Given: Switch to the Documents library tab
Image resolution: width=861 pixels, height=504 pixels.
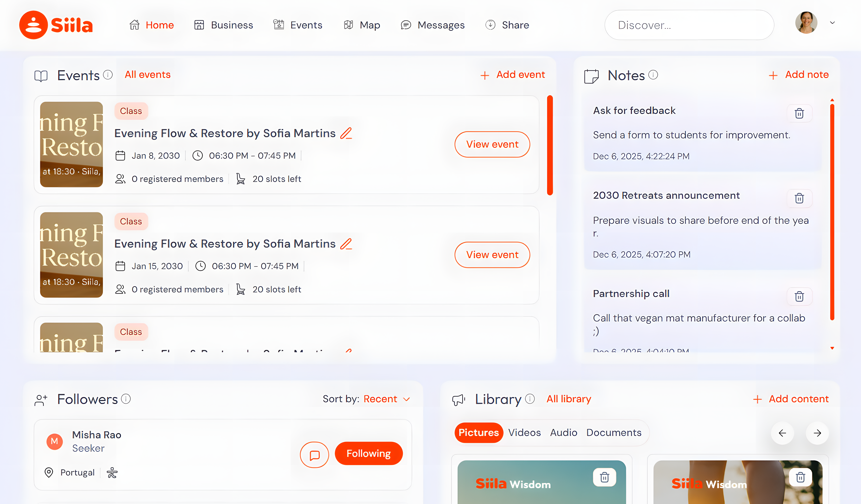Looking at the screenshot, I should click(x=614, y=433).
